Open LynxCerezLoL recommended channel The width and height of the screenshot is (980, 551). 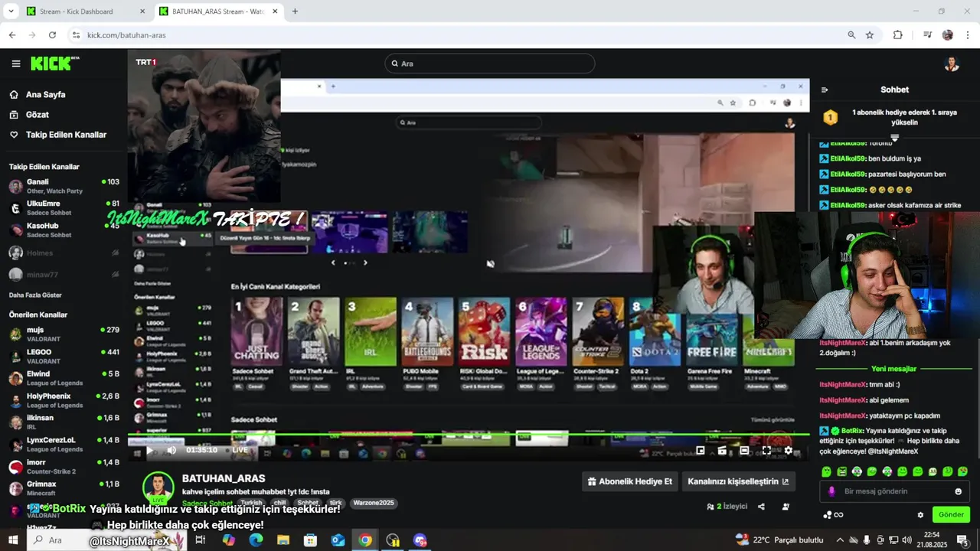tap(64, 444)
